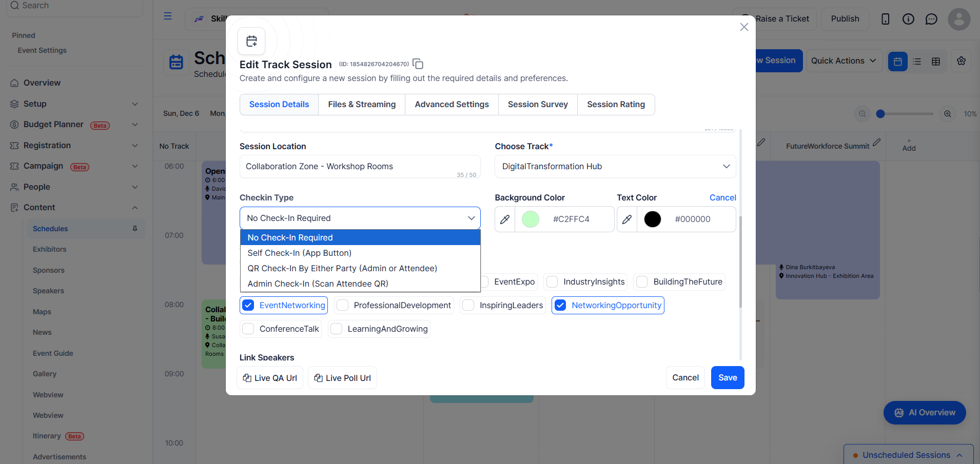Expand the Setup sidebar section
Screen dimensions: 980x464
pos(135,104)
